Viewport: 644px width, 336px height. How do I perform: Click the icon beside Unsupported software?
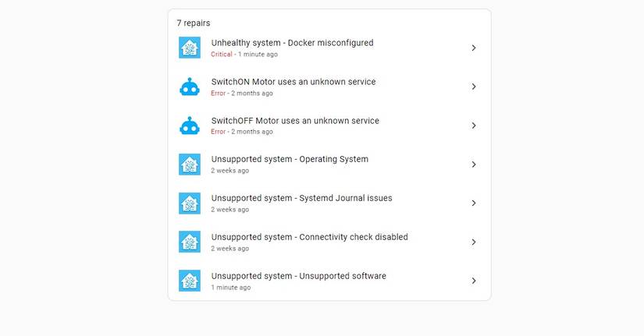190,281
